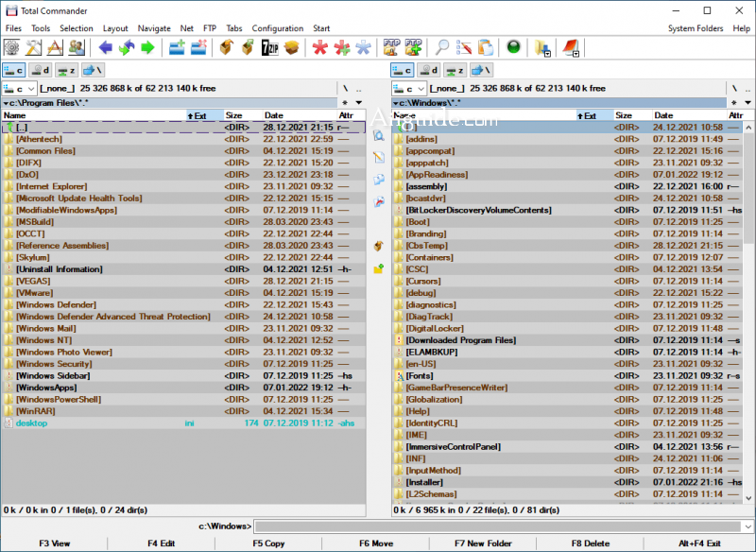The height and width of the screenshot is (552, 756).
Task: Click the command line input field
Action: 498,526
